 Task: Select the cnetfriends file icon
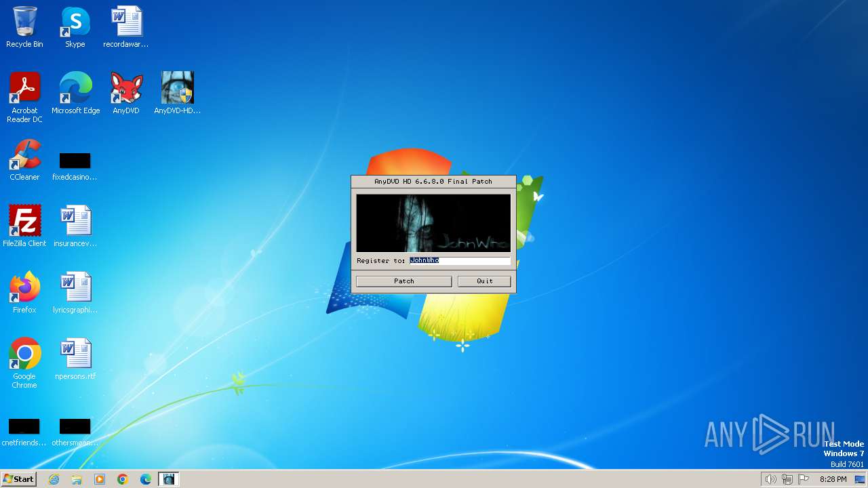coord(24,432)
